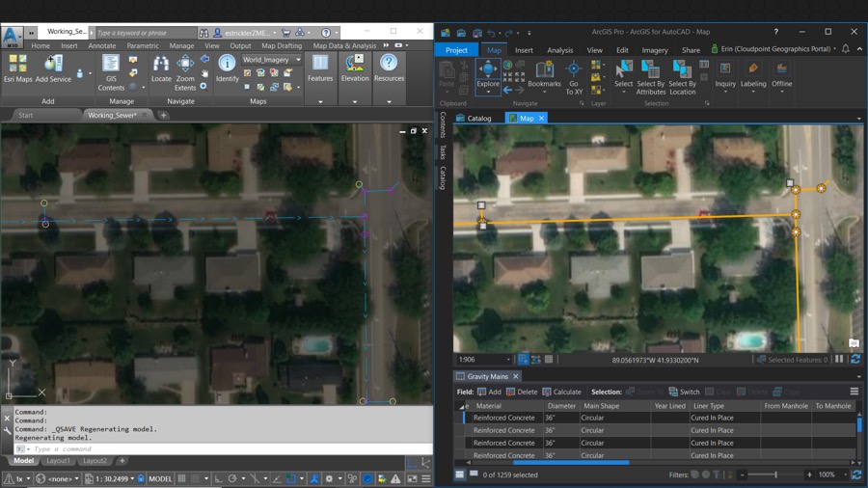The height and width of the screenshot is (488, 868).
Task: Open the Map Drafting ribbon tab
Action: point(282,45)
